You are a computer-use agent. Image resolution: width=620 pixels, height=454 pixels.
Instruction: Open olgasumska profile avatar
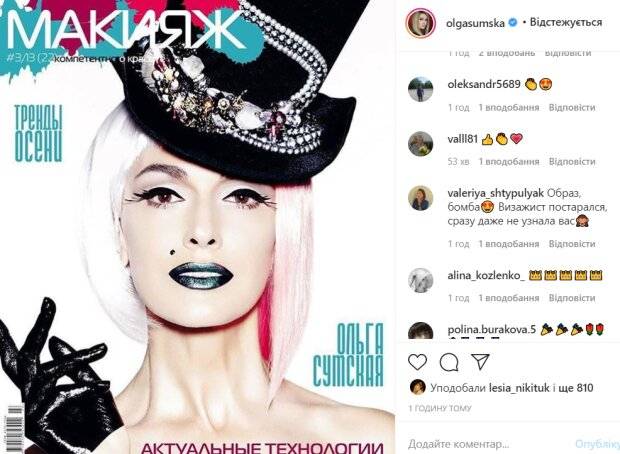pos(420,23)
